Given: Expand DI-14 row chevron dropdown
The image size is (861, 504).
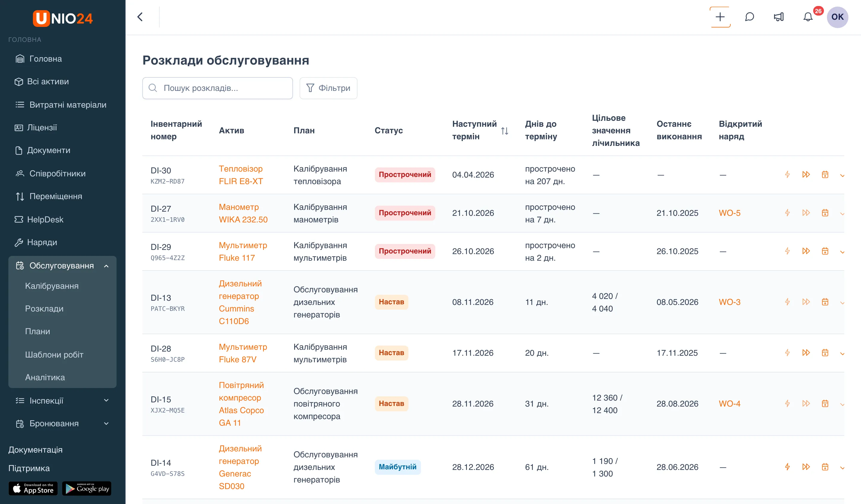Looking at the screenshot, I should tap(842, 468).
